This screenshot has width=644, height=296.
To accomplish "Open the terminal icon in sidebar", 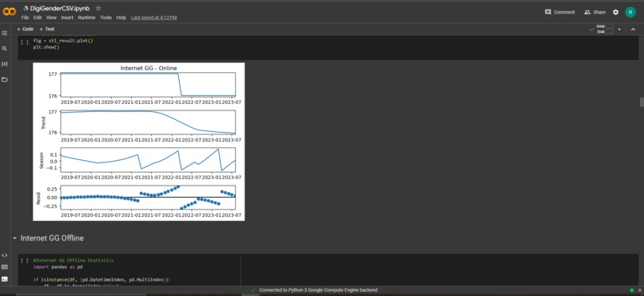I will point(5,279).
